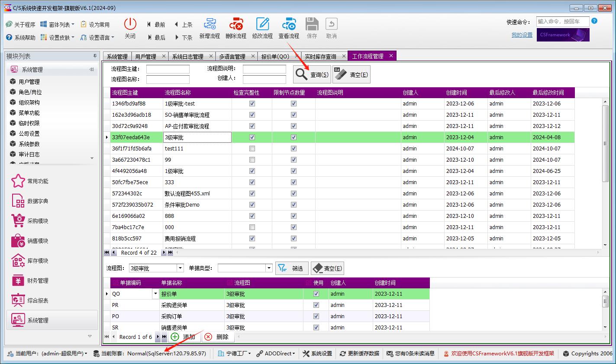This screenshot has height=364, width=616.
Task: Open 修改流程 from the toolbar
Action: coord(262,25)
